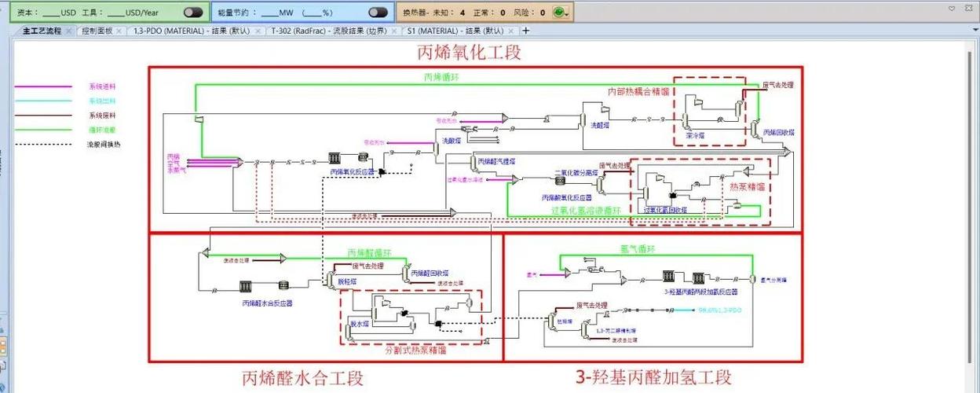
Task: Click the 氢气循环 stream label
Action: [x=638, y=249]
